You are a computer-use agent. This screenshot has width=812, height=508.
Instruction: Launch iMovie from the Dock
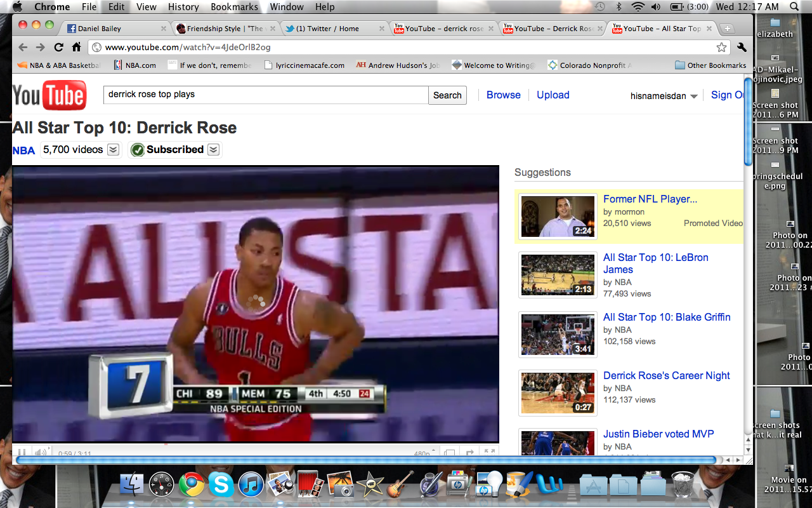click(370, 485)
